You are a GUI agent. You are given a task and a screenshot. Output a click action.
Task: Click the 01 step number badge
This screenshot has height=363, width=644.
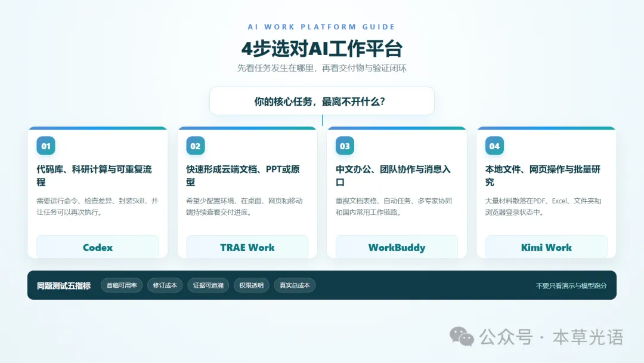45,146
